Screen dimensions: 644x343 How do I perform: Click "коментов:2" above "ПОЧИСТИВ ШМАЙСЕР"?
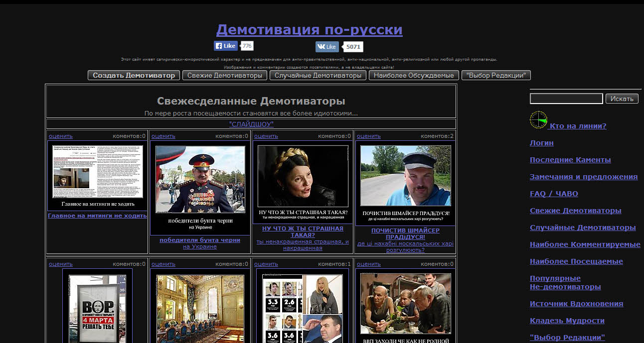pyautogui.click(x=437, y=136)
